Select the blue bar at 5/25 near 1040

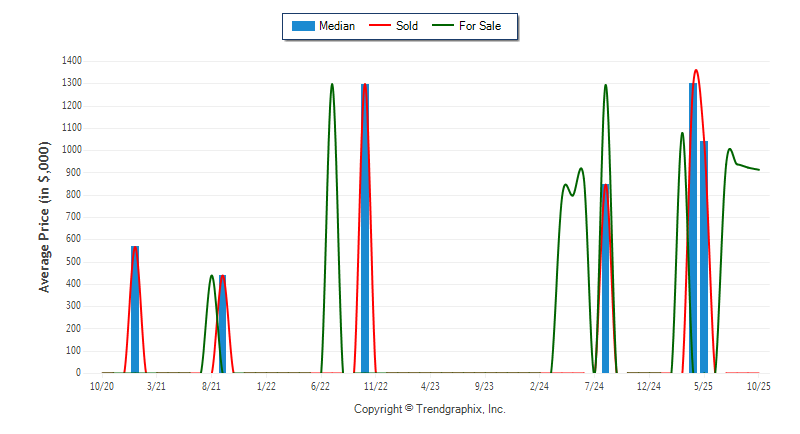click(x=704, y=260)
